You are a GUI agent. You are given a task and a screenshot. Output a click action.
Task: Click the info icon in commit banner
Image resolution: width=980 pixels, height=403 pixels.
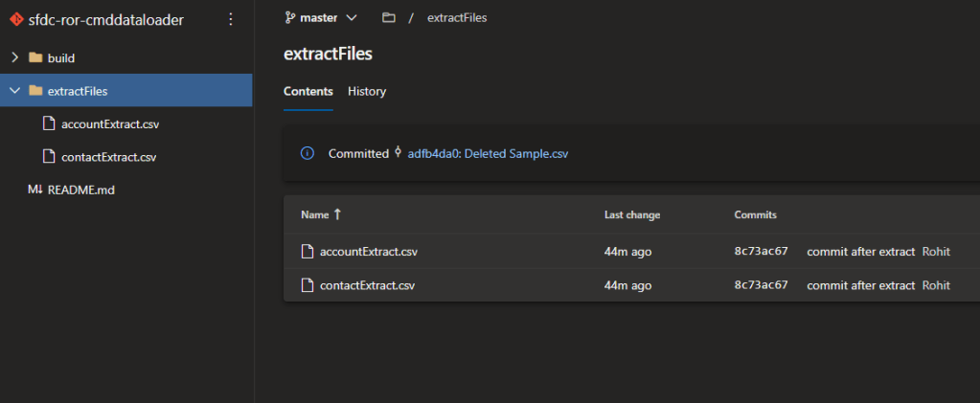tap(307, 153)
